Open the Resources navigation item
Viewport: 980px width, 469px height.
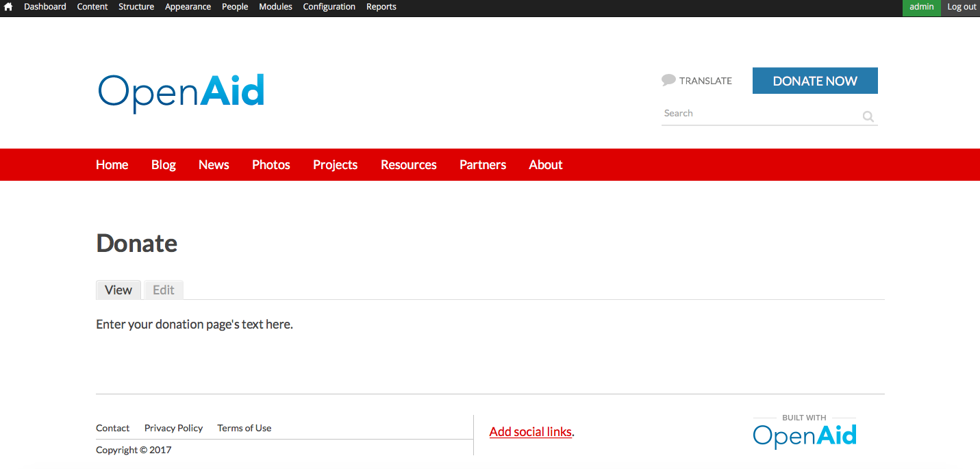point(409,165)
